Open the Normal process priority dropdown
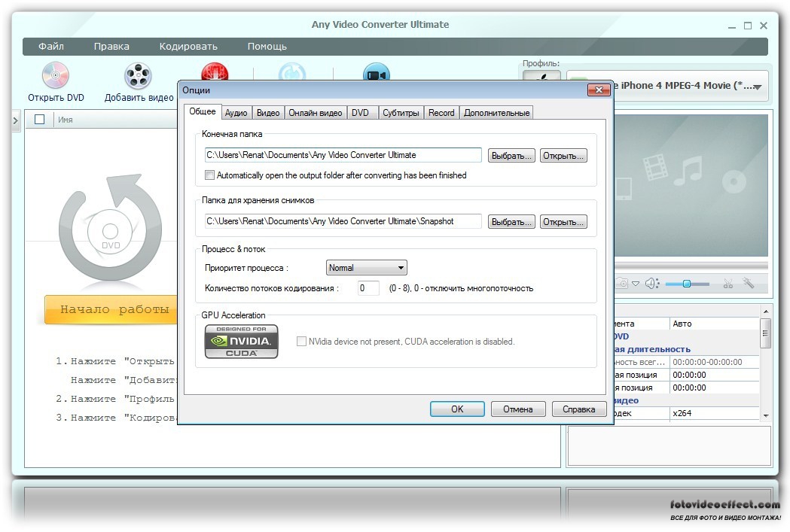 366,268
